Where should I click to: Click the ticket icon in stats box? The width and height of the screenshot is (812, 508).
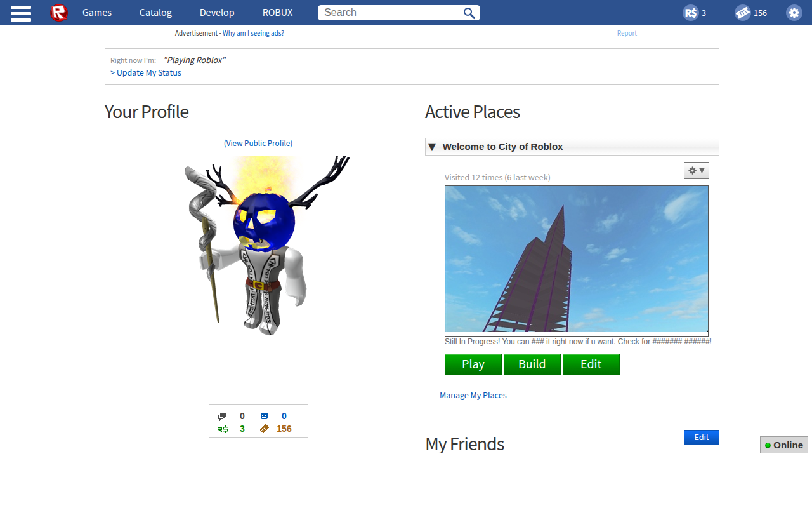click(265, 429)
